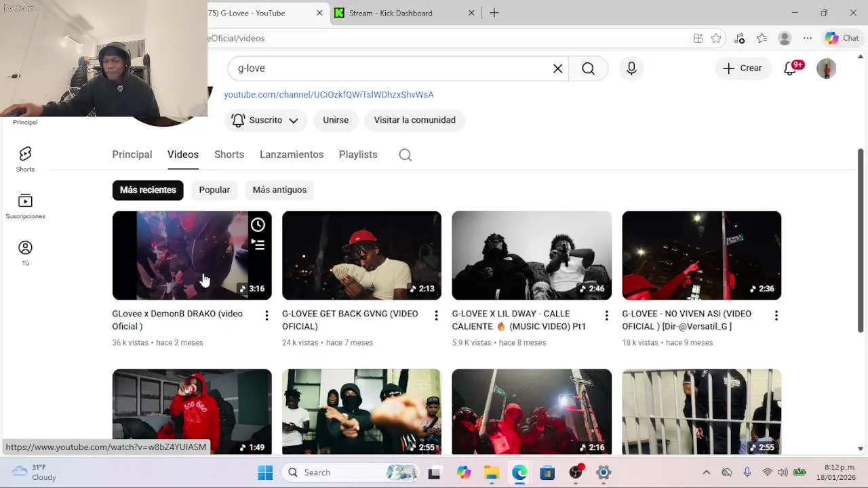Click the page vertical scrollbar
The image size is (868, 488).
coord(861,241)
